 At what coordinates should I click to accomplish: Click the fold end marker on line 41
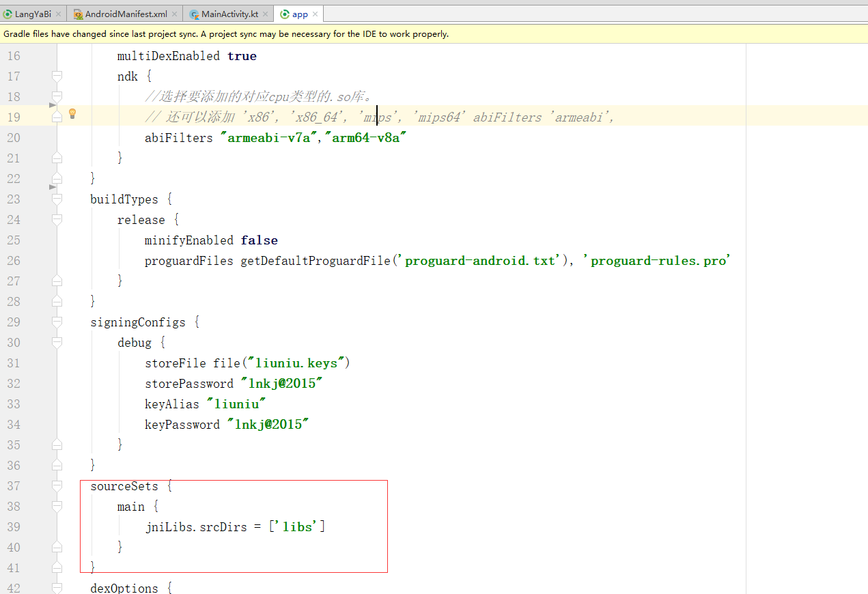coord(57,567)
